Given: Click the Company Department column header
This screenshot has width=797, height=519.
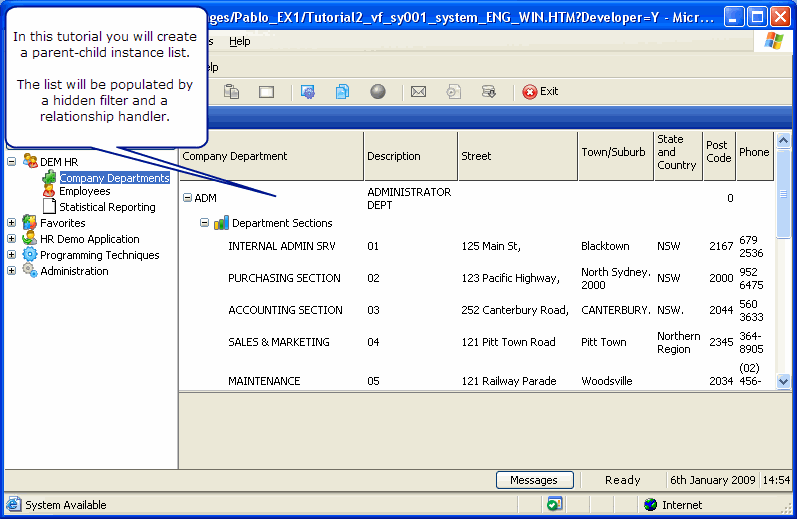Looking at the screenshot, I should [x=272, y=156].
